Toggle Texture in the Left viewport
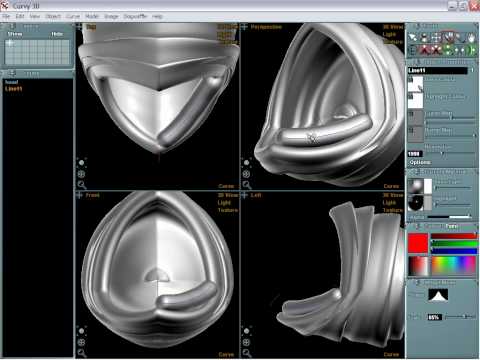The image size is (480, 360). 393,210
